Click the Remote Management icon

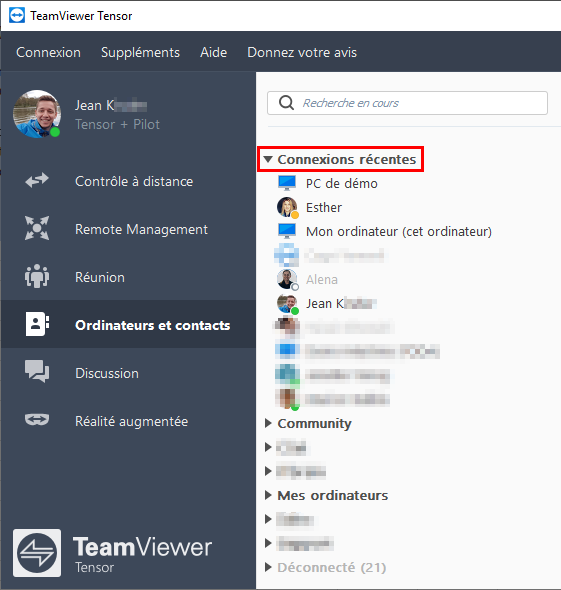click(x=37, y=228)
